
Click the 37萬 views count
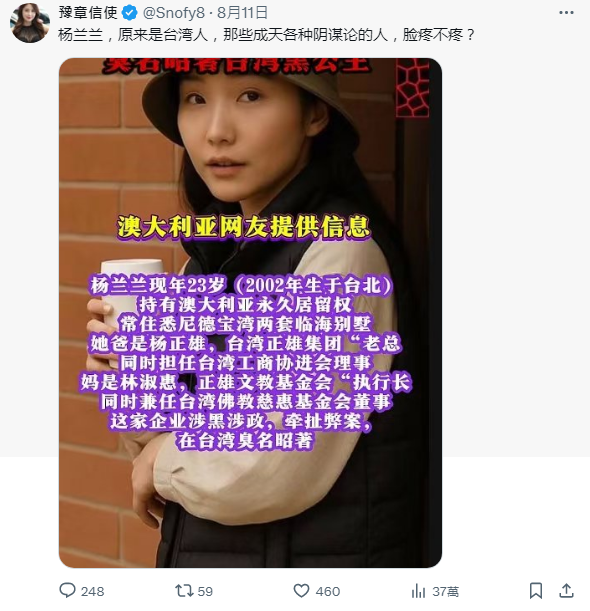pyautogui.click(x=445, y=592)
